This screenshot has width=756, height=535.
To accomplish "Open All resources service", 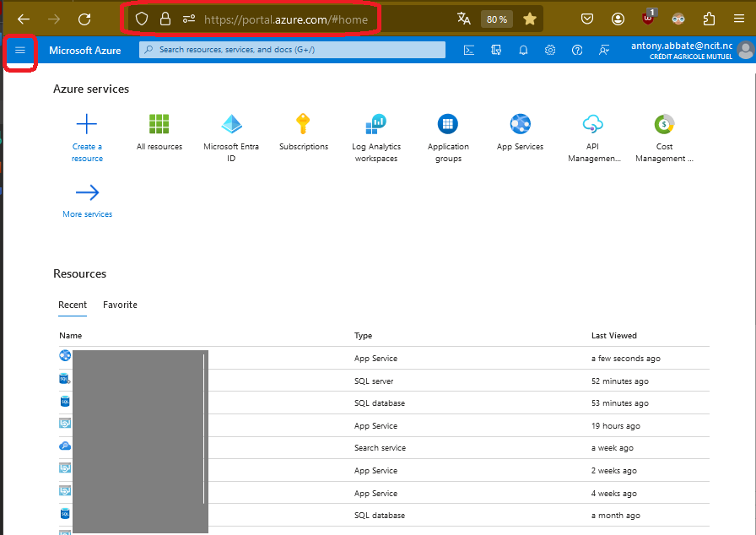I will [x=159, y=125].
